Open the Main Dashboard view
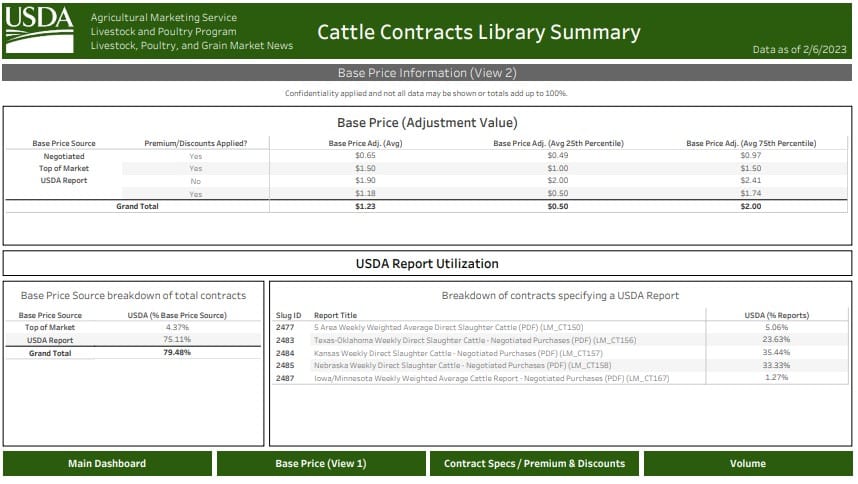The image size is (858, 484). pyautogui.click(x=107, y=463)
